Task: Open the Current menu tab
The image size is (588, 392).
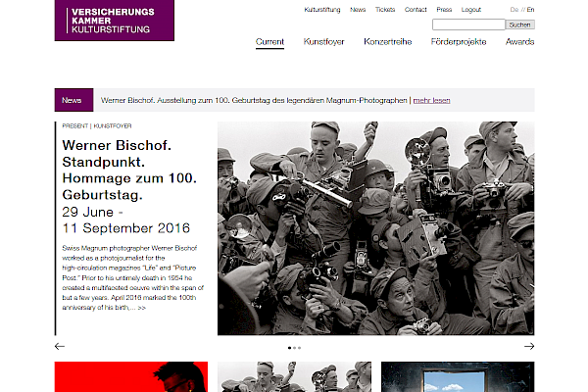Action: pyautogui.click(x=269, y=42)
